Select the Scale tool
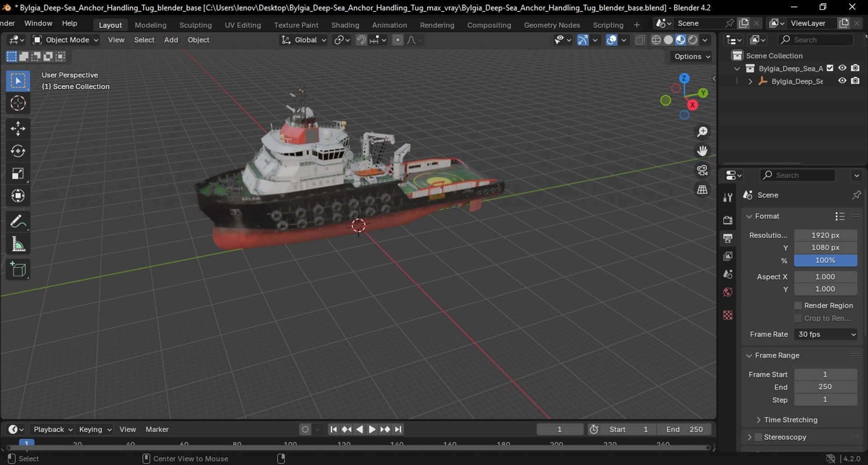This screenshot has height=465, width=868. pos(18,173)
